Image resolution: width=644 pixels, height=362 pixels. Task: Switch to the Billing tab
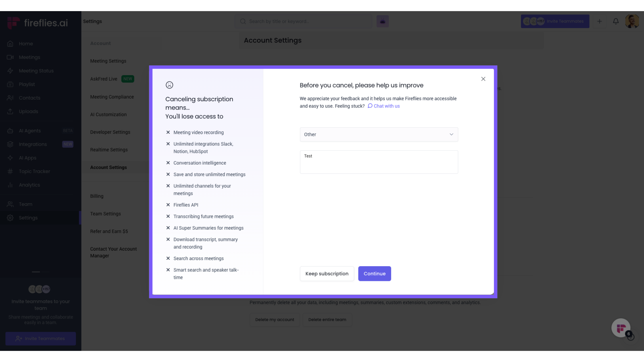[97, 196]
